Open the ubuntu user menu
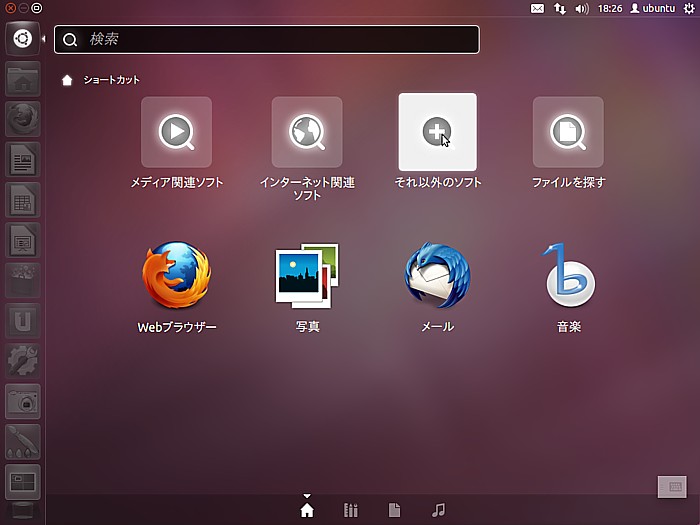The height and width of the screenshot is (525, 700). 653,8
